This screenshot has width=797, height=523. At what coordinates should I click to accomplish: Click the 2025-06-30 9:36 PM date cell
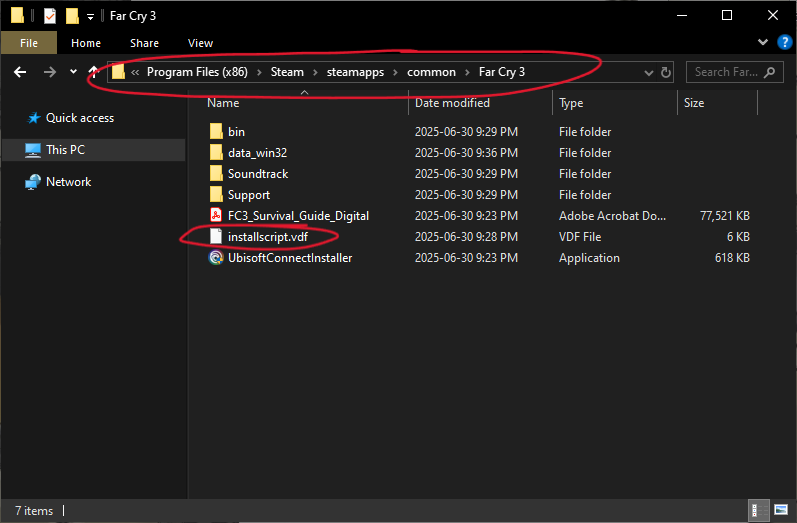[x=466, y=152]
